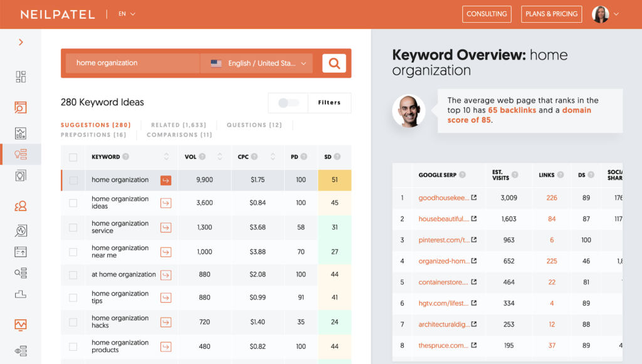This screenshot has width=642, height=364.
Task: Open the bar chart report icon in sidebar
Action: (21, 133)
